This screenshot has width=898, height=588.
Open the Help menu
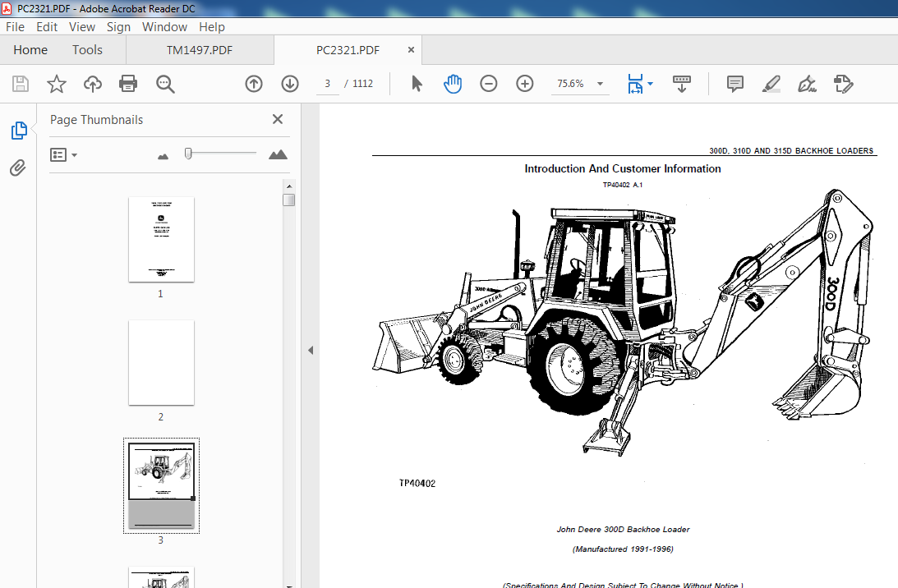click(212, 27)
